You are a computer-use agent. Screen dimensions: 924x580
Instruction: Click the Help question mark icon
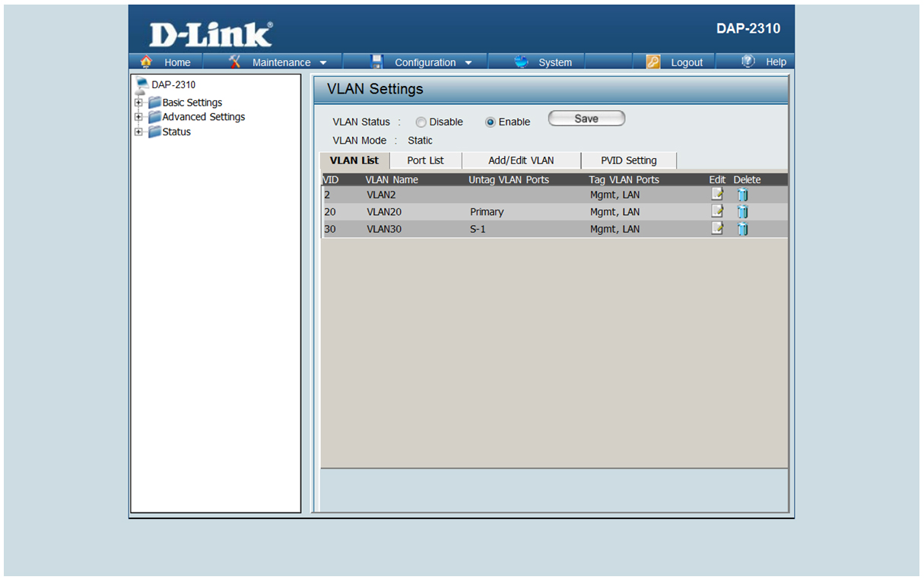(x=748, y=62)
